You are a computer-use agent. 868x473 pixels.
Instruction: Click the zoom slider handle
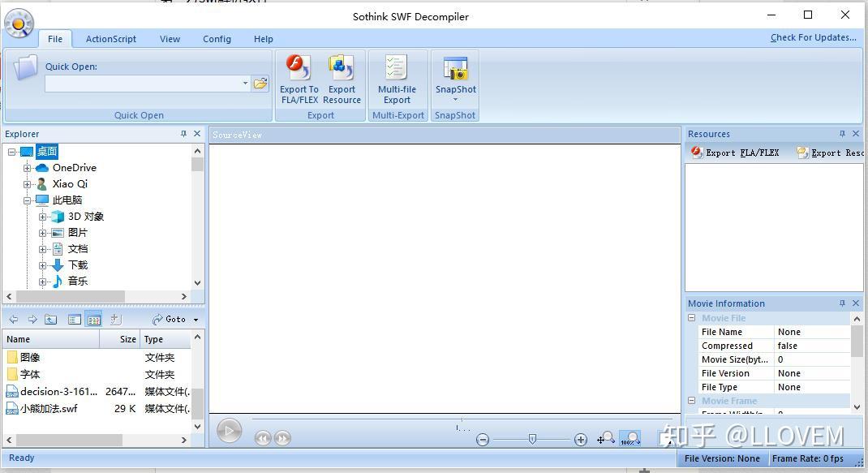[532, 439]
